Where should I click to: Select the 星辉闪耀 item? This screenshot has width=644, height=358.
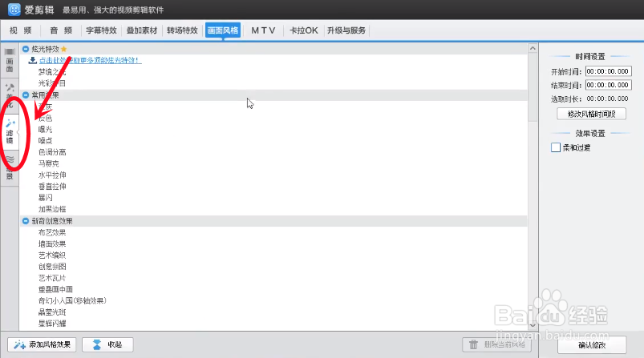(52, 324)
